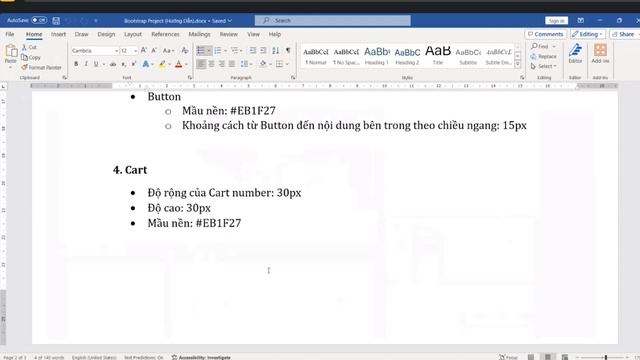
Task: Click Increase Font Size icon
Action: tap(143, 50)
